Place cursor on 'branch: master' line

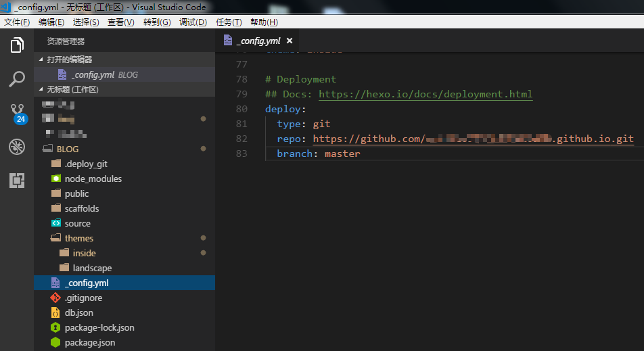point(319,154)
